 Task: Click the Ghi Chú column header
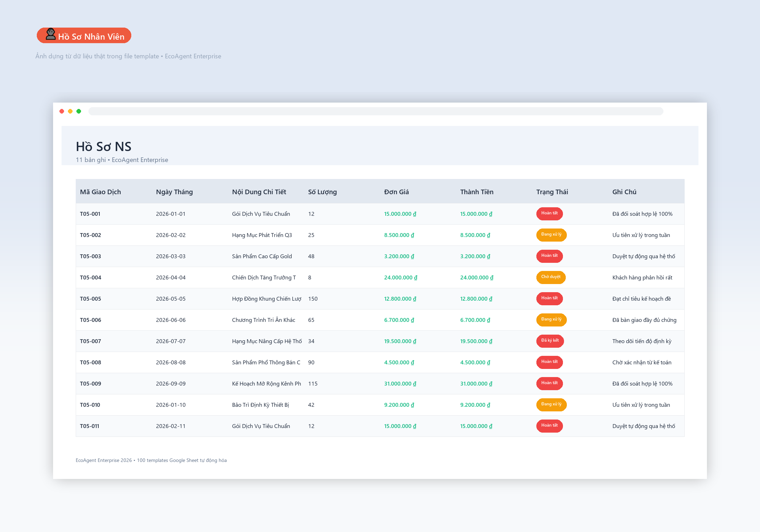coord(624,192)
